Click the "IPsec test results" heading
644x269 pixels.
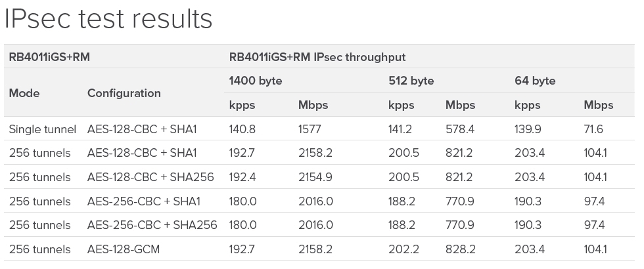tap(108, 19)
